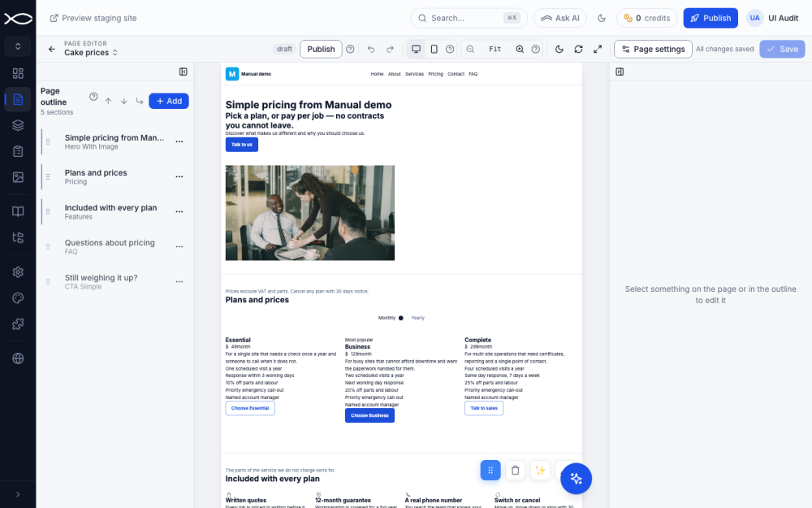Open the plugins puzzle icon in sidebar
This screenshot has height=508, width=812.
[x=18, y=324]
